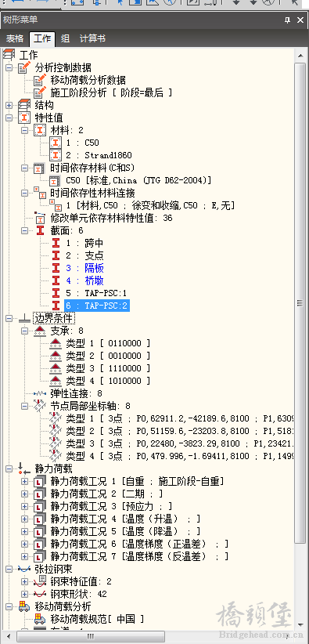Open the 组 tab
This screenshot has height=644, width=309.
pyautogui.click(x=65, y=38)
